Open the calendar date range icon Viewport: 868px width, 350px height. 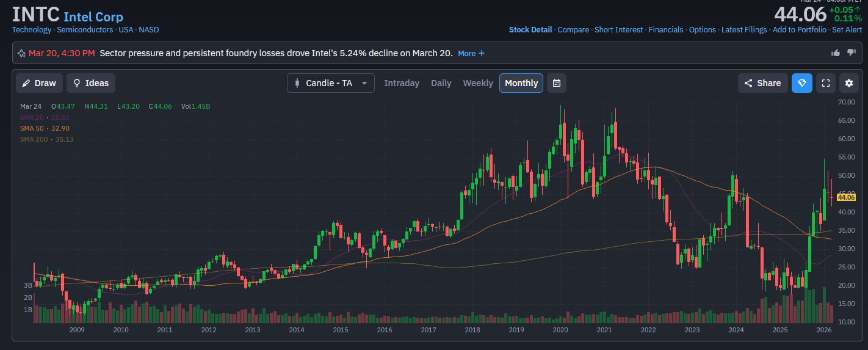[x=557, y=83]
